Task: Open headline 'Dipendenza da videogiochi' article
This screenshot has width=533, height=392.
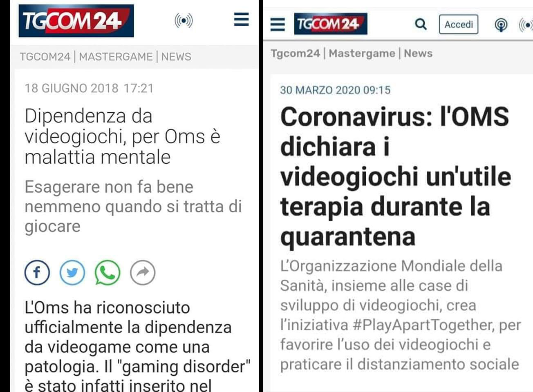Action: [x=122, y=136]
